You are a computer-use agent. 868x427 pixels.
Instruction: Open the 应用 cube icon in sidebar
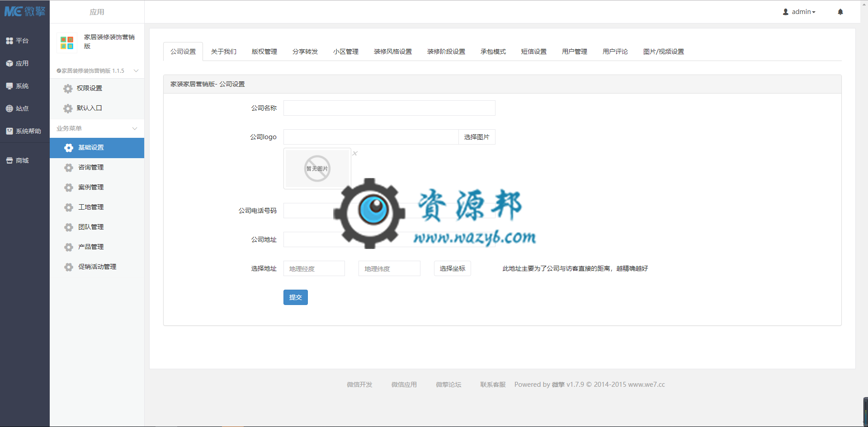click(x=9, y=63)
